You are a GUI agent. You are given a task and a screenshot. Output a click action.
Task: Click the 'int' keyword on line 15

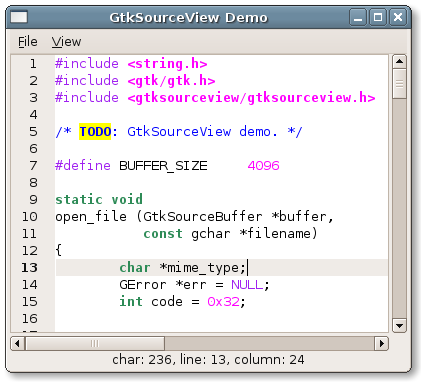pos(131,301)
